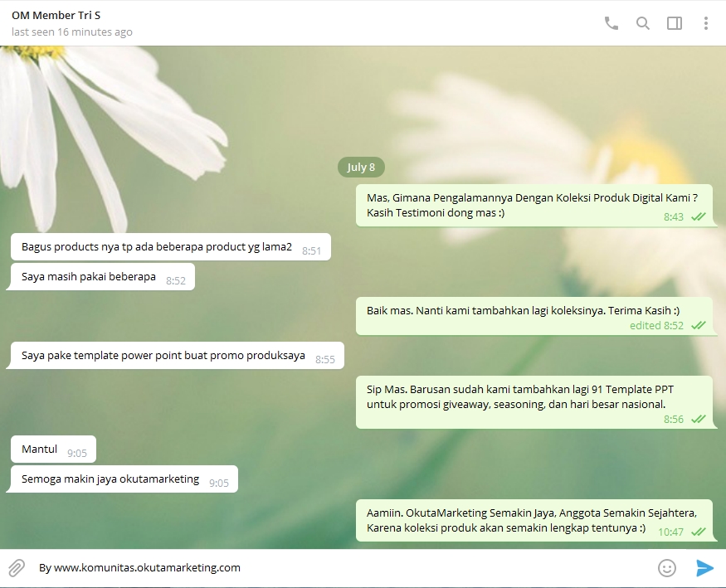The height and width of the screenshot is (588, 726).
Task: Select the 'Mantul' message bubble
Action: tap(53, 450)
